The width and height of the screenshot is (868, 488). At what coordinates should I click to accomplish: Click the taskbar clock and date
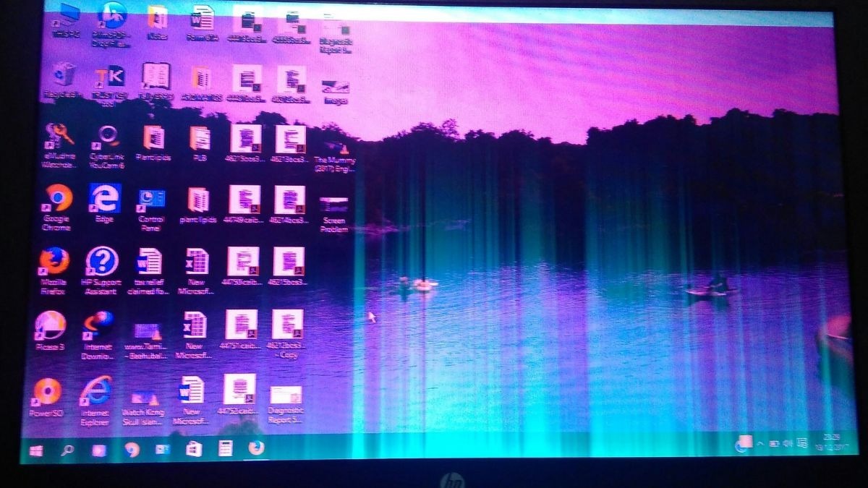point(831,442)
